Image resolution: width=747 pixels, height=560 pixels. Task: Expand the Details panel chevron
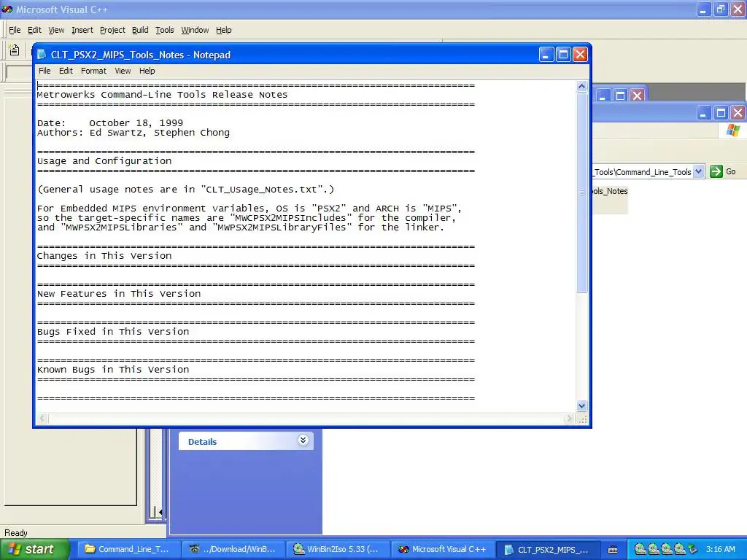[x=303, y=440]
